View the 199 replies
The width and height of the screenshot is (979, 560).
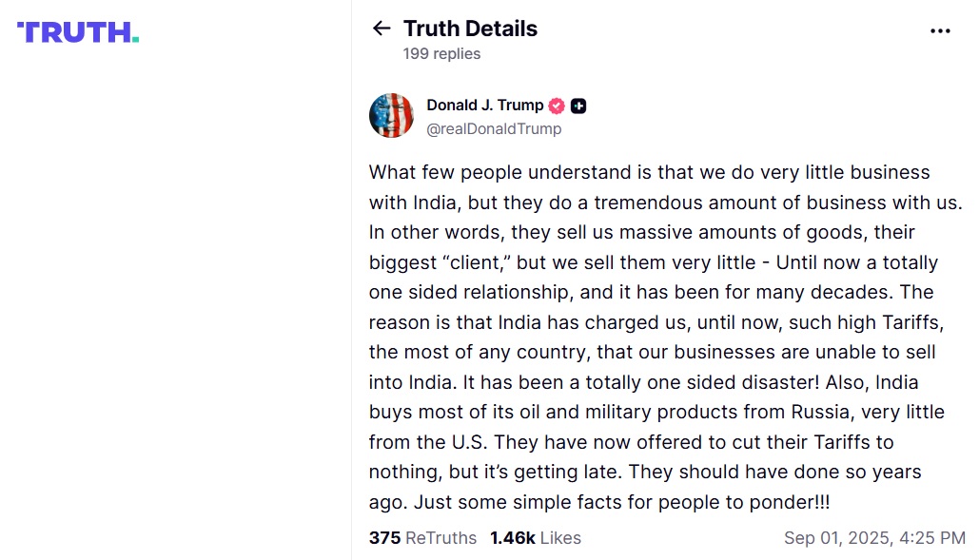(x=441, y=54)
